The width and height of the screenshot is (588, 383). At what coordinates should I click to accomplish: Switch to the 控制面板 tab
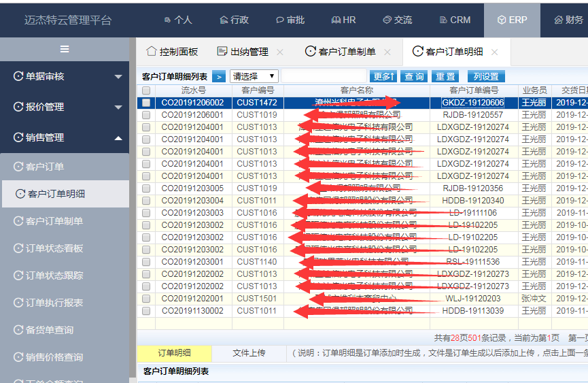point(172,52)
